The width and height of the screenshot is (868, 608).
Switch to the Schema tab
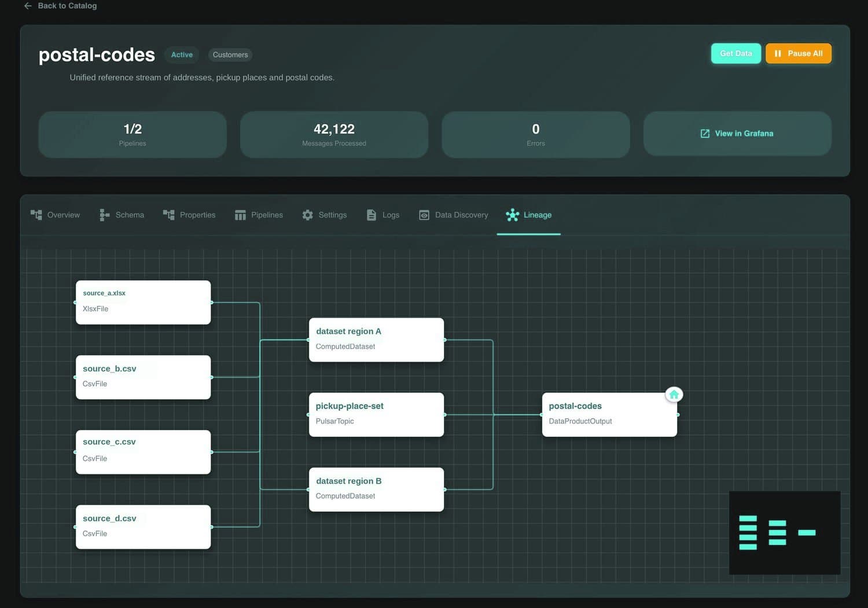pyautogui.click(x=122, y=215)
